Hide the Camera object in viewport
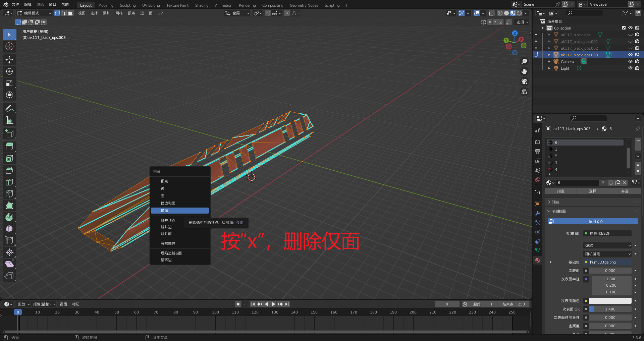 tap(630, 61)
